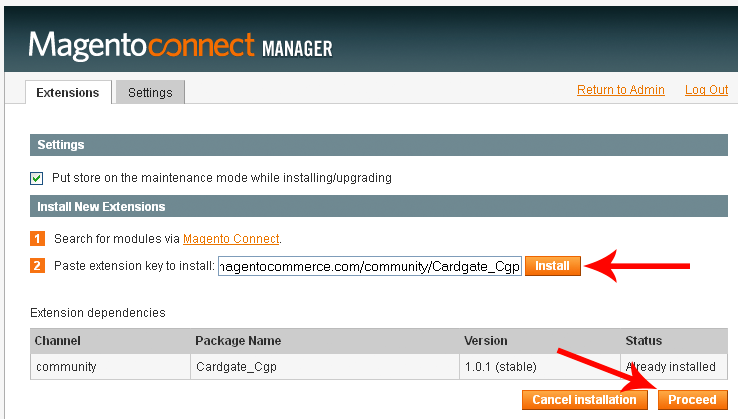Focus the extension key input field
The image size is (738, 419).
pyautogui.click(x=369, y=266)
